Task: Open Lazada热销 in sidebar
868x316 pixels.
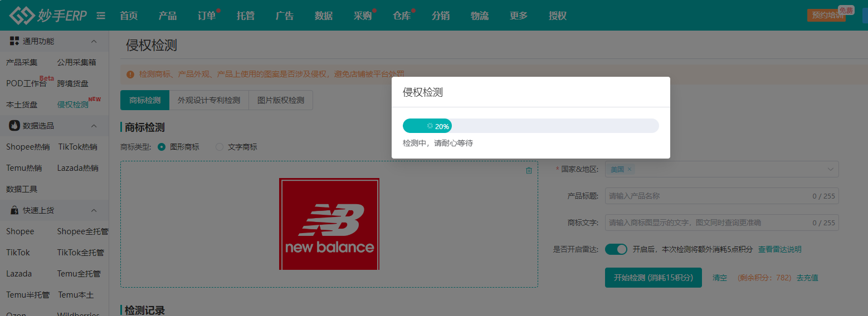Action: (x=78, y=168)
